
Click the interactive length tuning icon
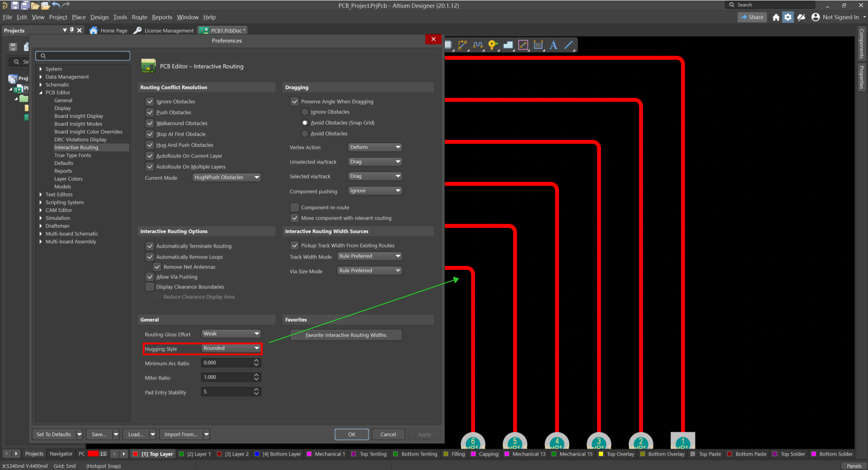pos(478,45)
